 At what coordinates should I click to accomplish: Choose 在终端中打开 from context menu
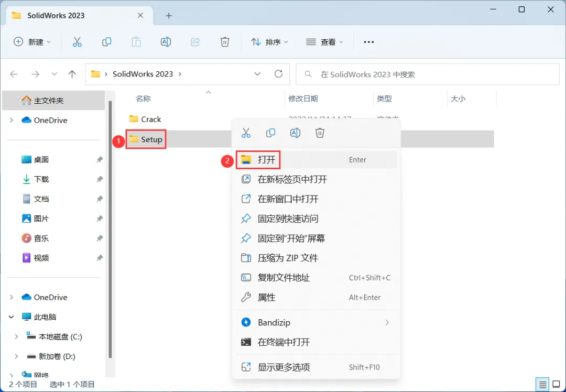[x=317, y=342]
